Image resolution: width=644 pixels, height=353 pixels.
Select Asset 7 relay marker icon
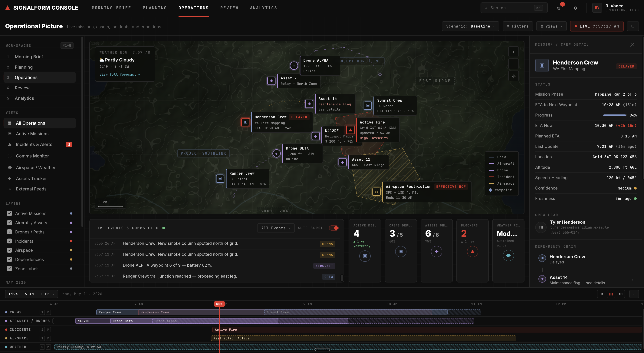(x=271, y=81)
